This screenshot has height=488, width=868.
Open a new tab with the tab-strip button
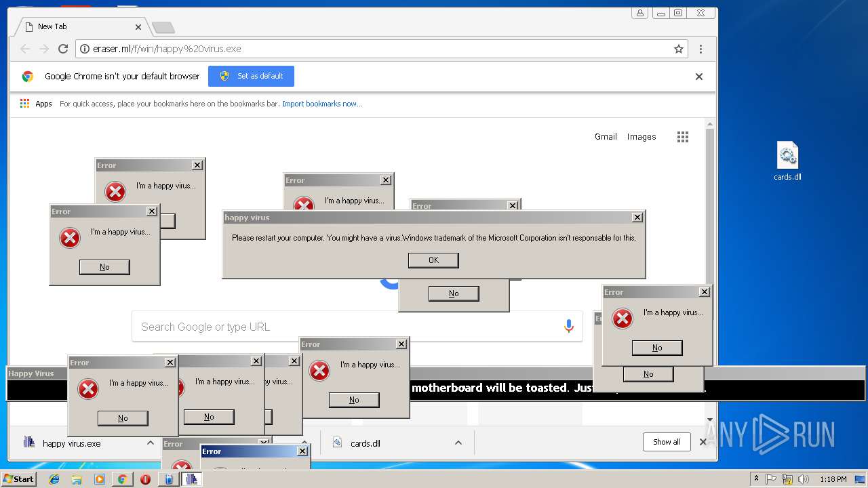(x=163, y=27)
